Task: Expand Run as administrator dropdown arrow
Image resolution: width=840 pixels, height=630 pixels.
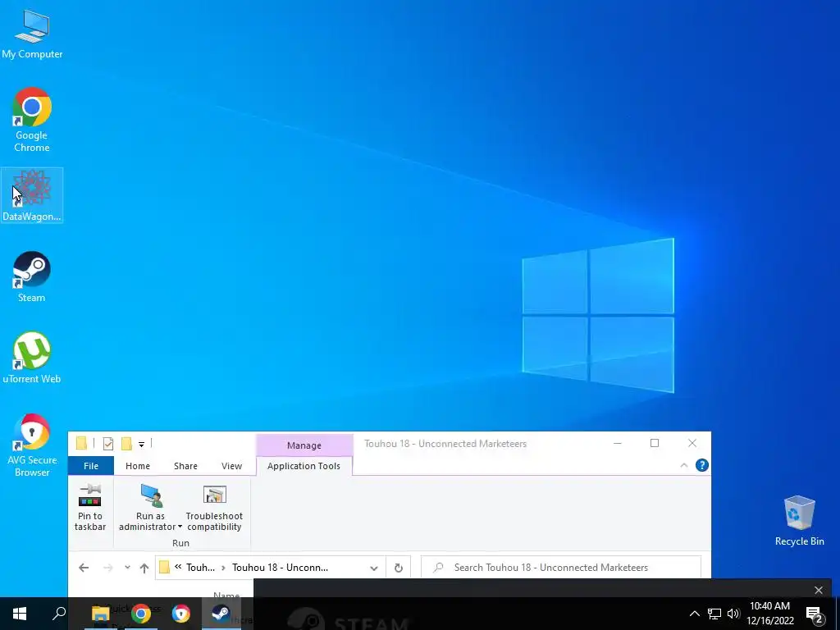Action: (x=180, y=527)
